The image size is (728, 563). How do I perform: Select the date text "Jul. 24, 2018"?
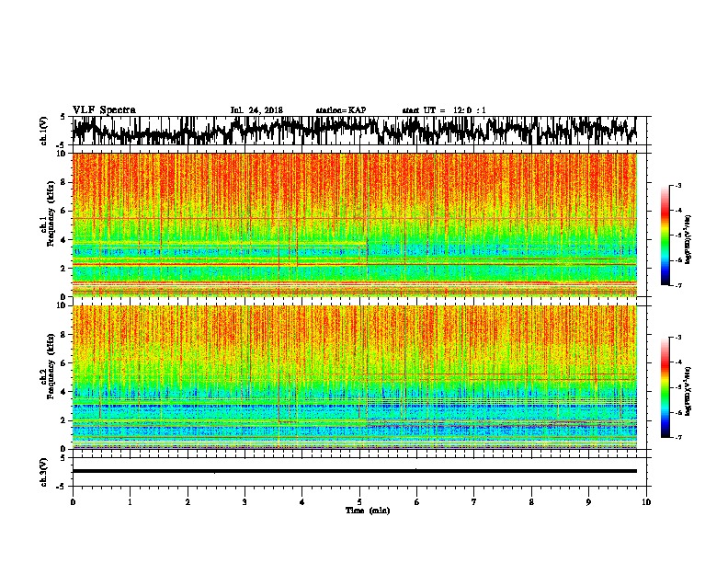click(x=256, y=110)
